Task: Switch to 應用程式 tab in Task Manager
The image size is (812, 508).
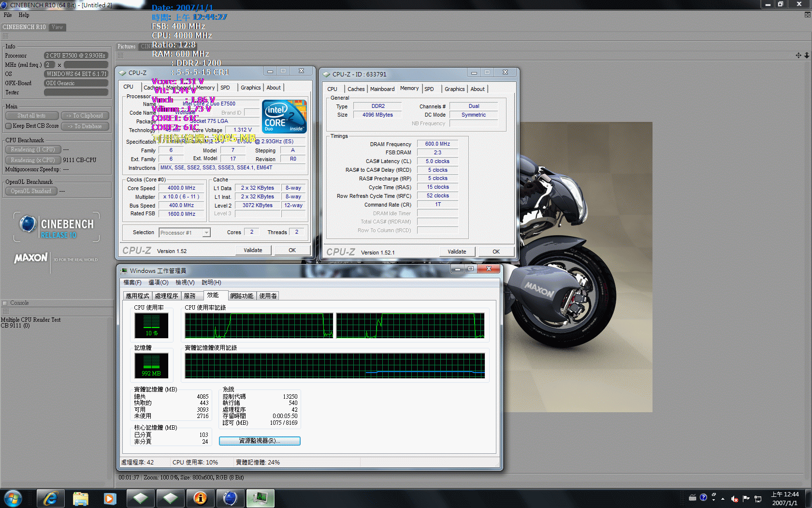Action: [138, 296]
